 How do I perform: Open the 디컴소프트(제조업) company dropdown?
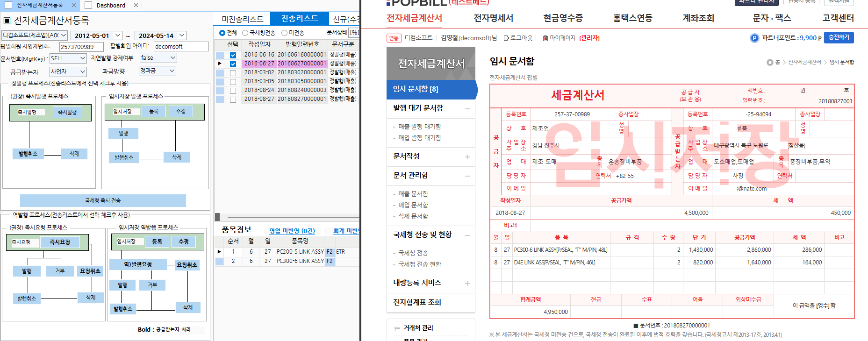pos(64,36)
